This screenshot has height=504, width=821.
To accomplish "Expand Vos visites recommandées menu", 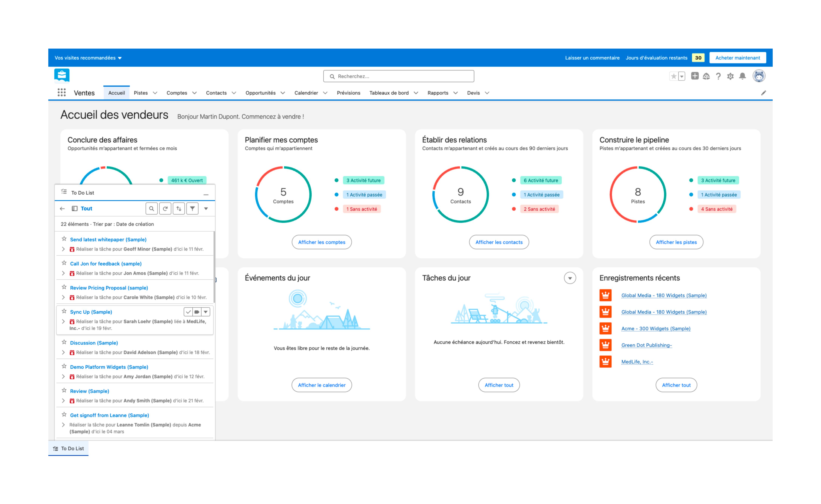I will tap(88, 58).
